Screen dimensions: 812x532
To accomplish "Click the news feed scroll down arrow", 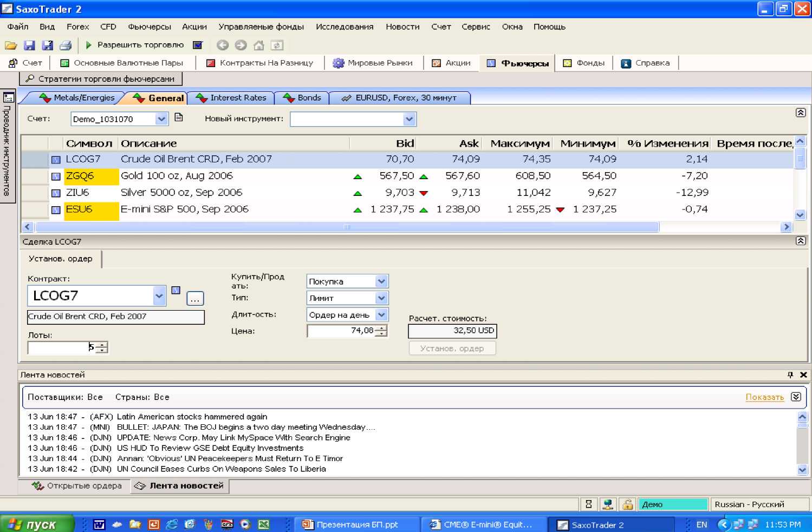I will pyautogui.click(x=802, y=470).
